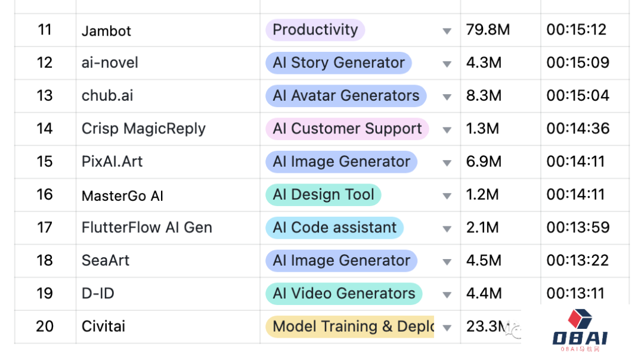This screenshot has width=644, height=358.
Task: Select the Model Training tag for Civitai
Action: pos(350,327)
